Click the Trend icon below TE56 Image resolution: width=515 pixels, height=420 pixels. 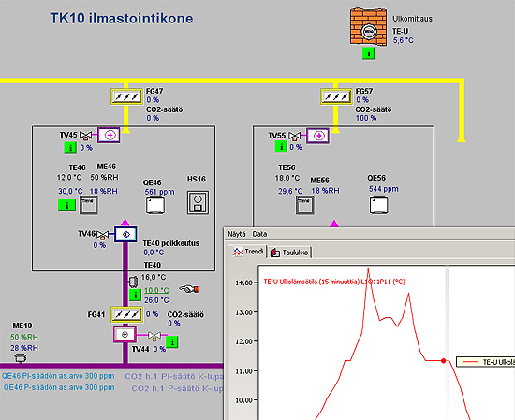[x=305, y=205]
